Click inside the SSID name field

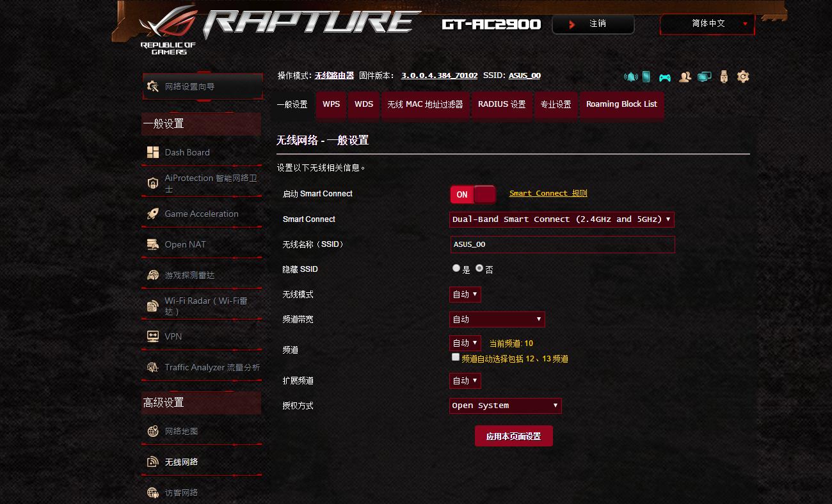[562, 244]
